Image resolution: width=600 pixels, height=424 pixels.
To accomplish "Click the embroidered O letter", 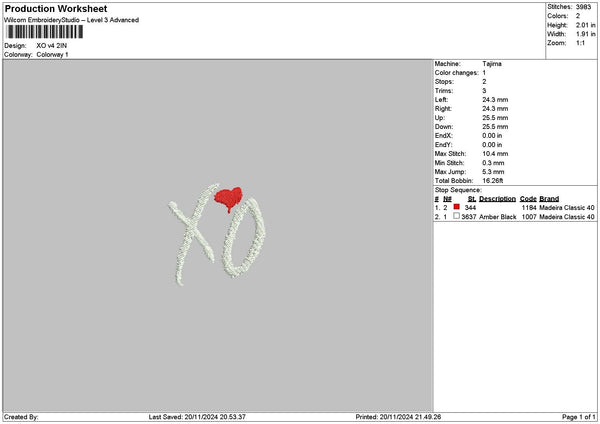I will [x=244, y=237].
